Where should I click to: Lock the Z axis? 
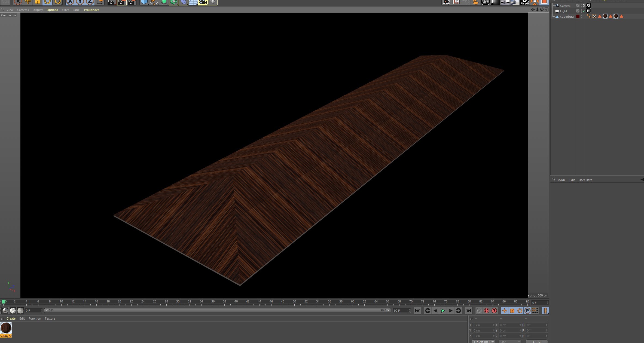90,2
